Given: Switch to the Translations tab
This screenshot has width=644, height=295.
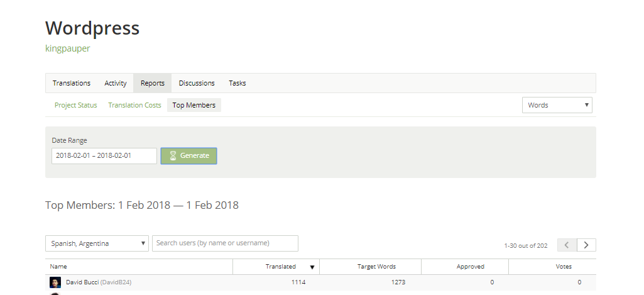Looking at the screenshot, I should pos(72,83).
